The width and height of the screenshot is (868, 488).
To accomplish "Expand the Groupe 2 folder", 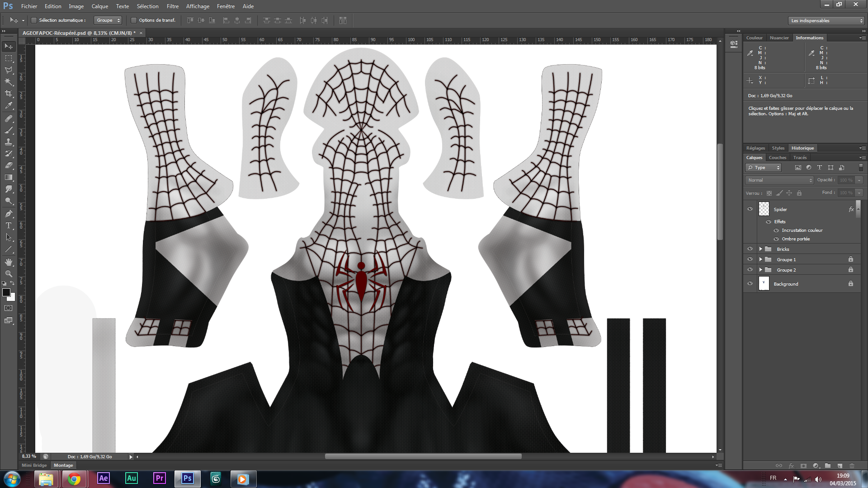I will (x=761, y=270).
